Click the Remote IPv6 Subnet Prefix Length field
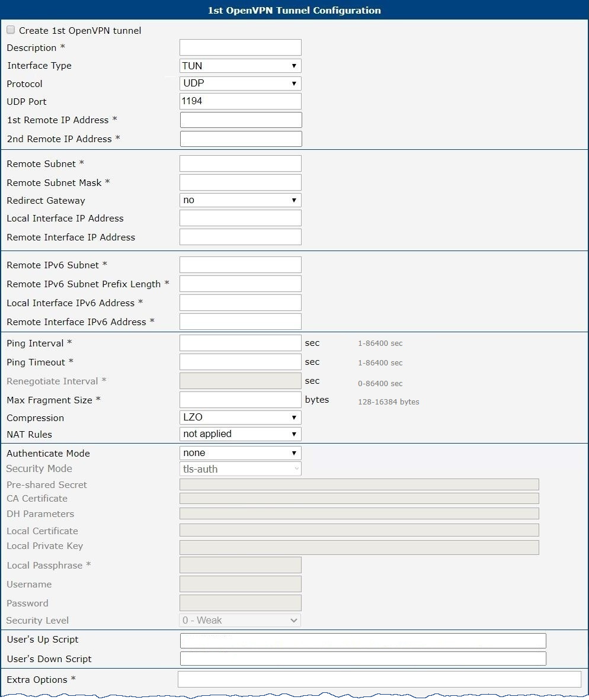Image resolution: width=589 pixels, height=700 pixels. click(240, 284)
